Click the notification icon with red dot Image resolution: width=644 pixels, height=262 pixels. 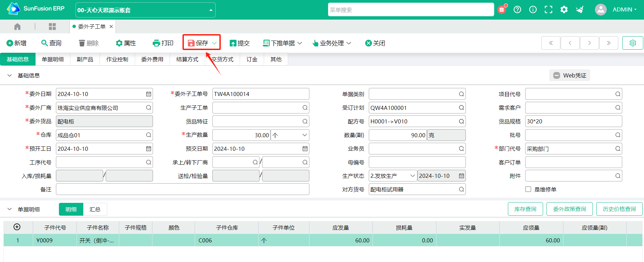pyautogui.click(x=502, y=9)
